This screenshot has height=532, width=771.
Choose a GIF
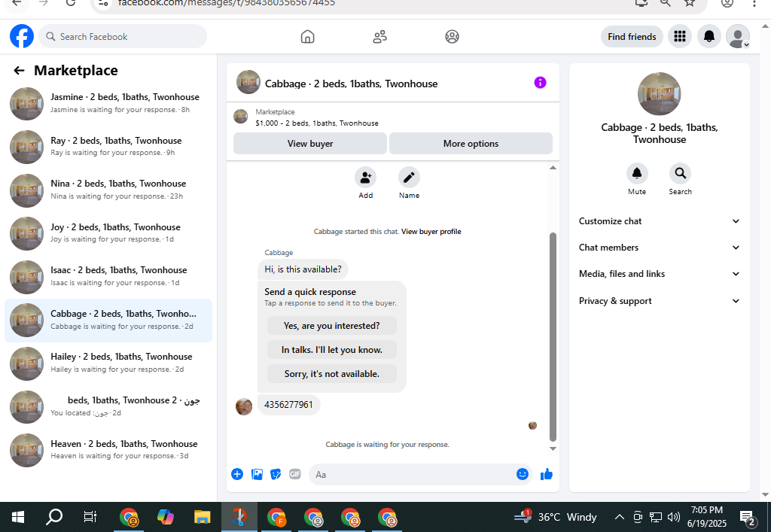click(295, 474)
